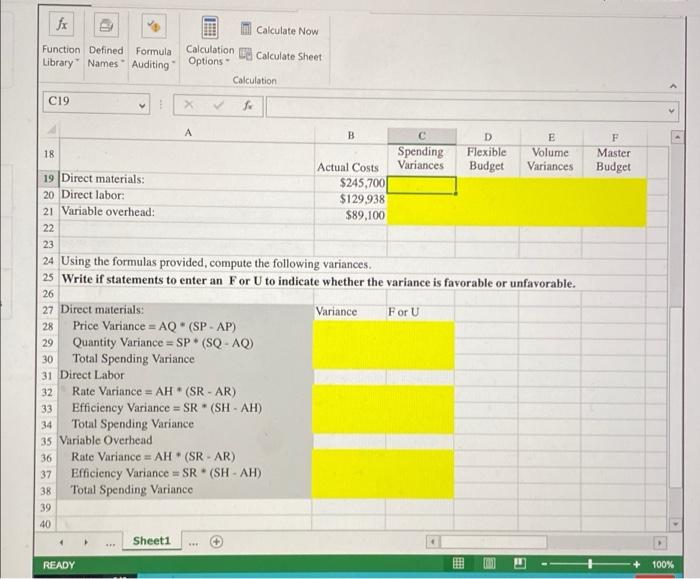700x579 pixels.
Task: Click 'Variable overhead:' label in row 21
Action: coord(108,211)
